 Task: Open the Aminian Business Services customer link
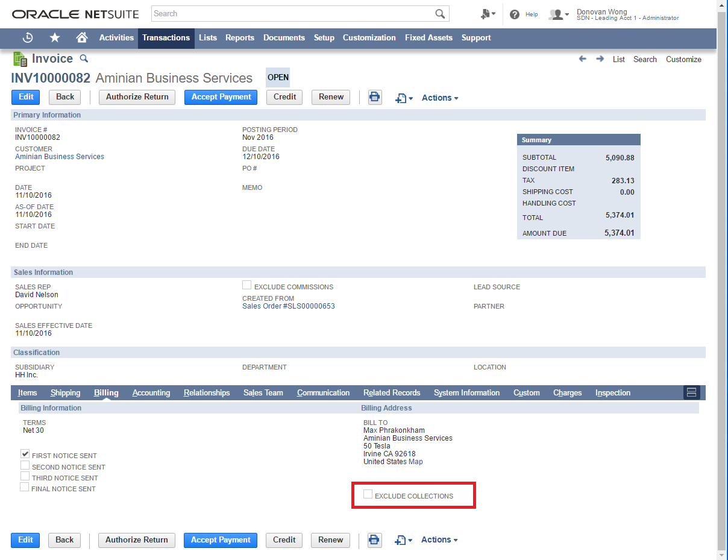[x=60, y=157]
